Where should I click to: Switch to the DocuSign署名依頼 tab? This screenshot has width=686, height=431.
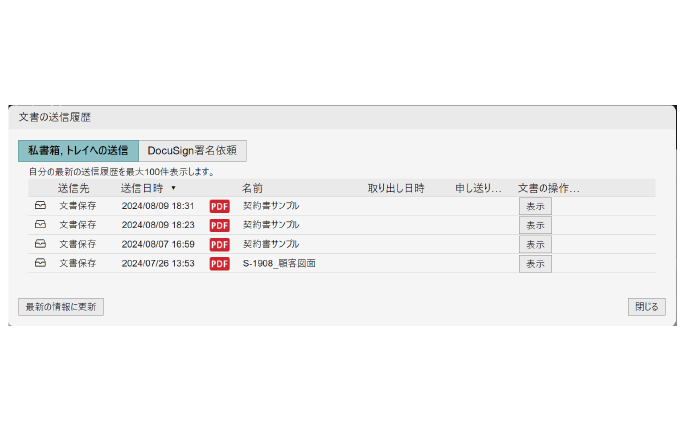tap(192, 151)
